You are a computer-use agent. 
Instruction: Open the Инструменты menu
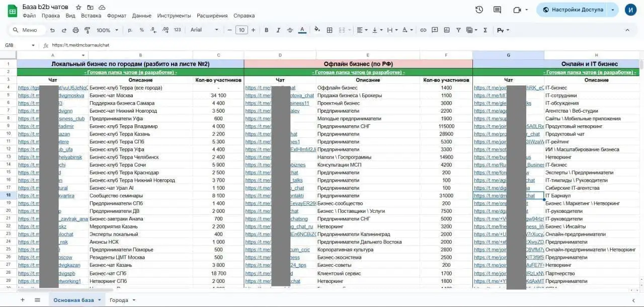pos(174,16)
